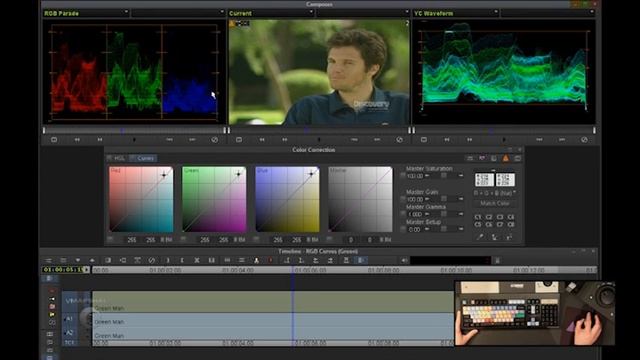Click the TC1 timecode track label
This screenshot has width=640, height=360.
[69, 343]
